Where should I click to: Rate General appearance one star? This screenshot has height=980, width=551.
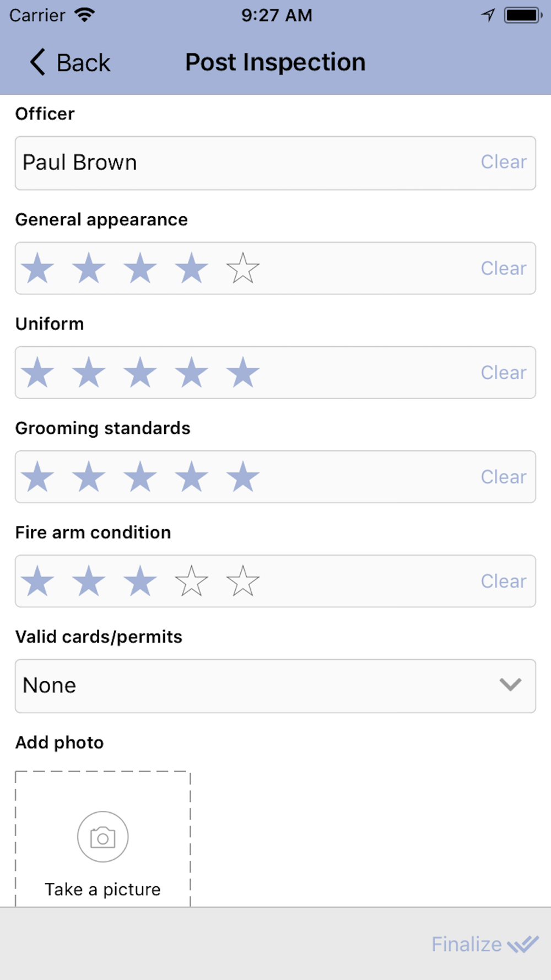pyautogui.click(x=37, y=268)
